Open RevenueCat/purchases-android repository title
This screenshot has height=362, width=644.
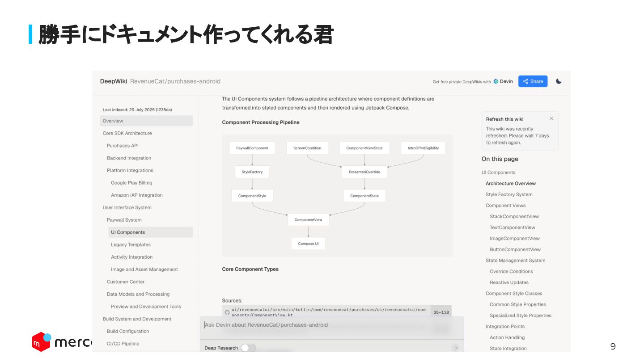tap(175, 81)
